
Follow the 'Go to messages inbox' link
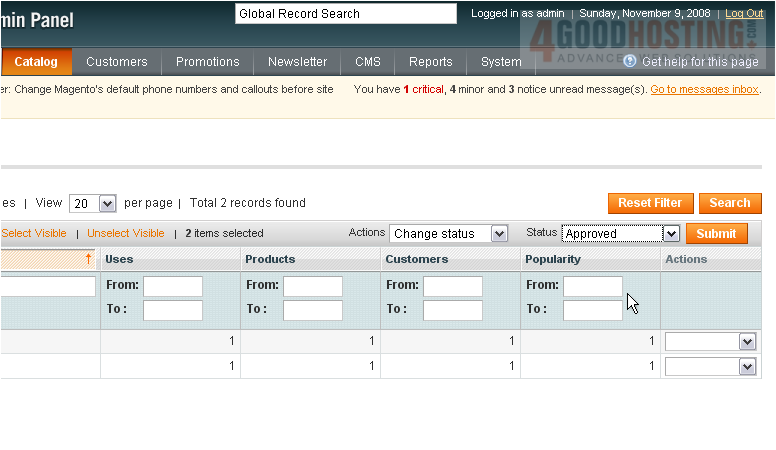(704, 90)
